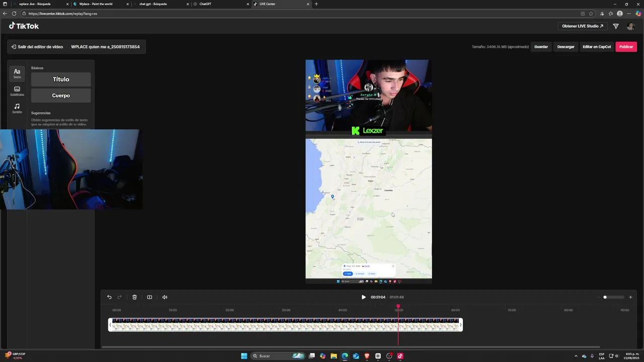Image resolution: width=644 pixels, height=362 pixels.
Task: Delete the selected clip with trash icon
Action: click(134, 297)
